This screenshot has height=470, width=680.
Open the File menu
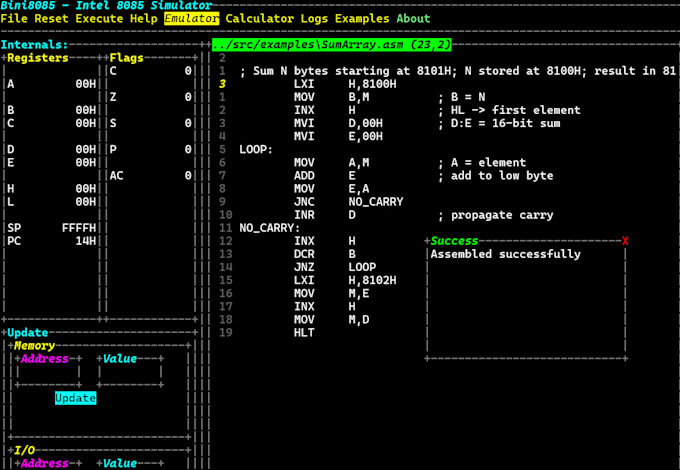pos(14,19)
